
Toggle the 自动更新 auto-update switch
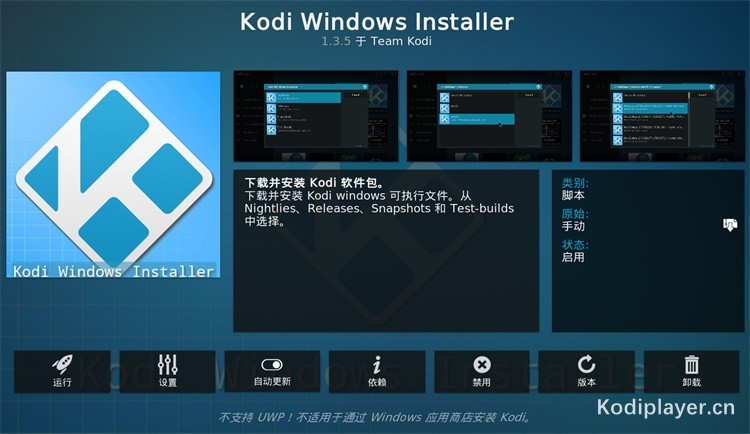point(272,371)
